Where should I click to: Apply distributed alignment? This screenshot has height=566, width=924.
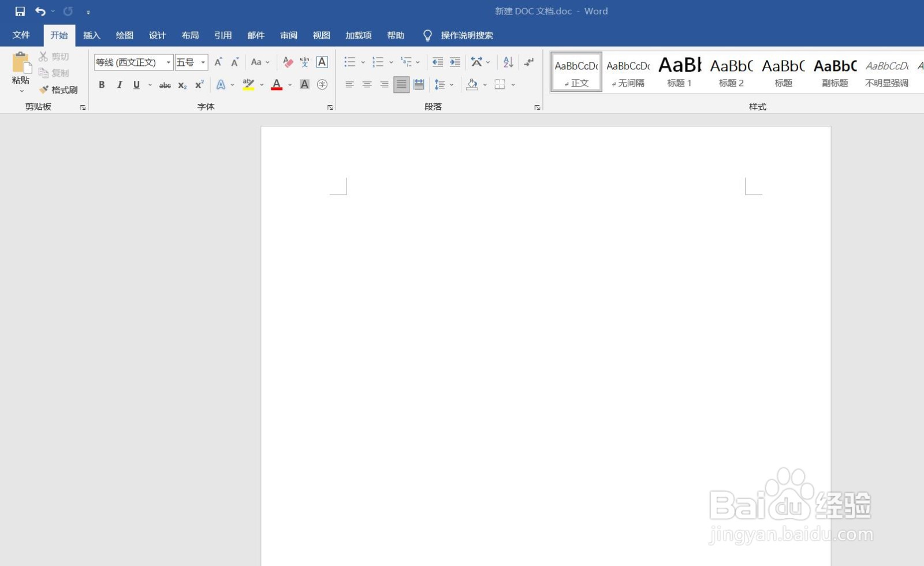(x=419, y=85)
